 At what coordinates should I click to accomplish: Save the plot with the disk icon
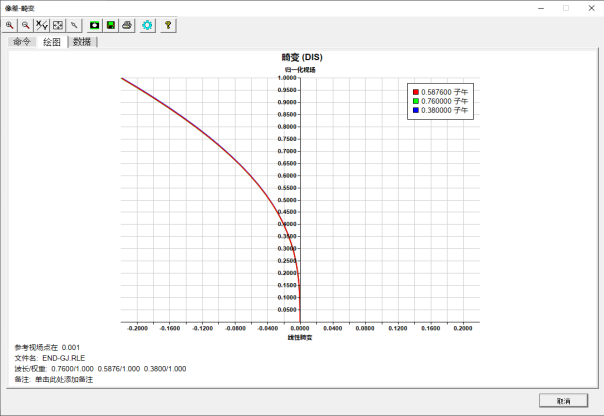click(111, 25)
